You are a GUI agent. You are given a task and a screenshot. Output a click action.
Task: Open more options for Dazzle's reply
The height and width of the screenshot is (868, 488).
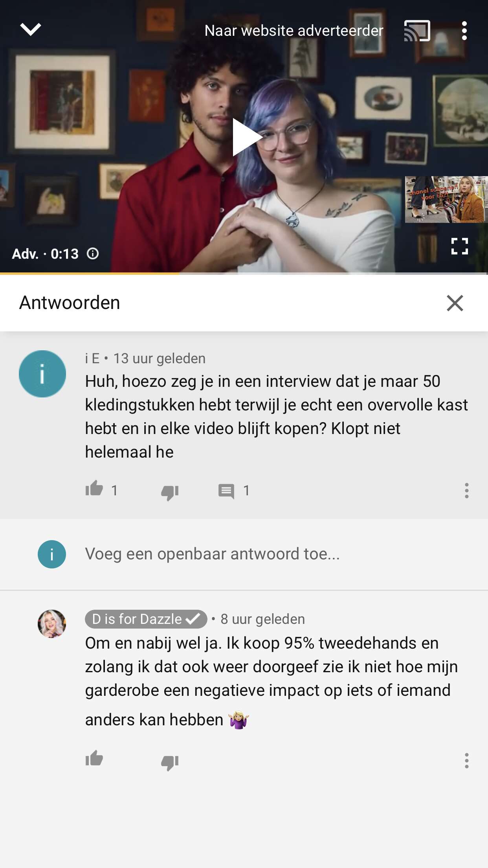point(466,761)
